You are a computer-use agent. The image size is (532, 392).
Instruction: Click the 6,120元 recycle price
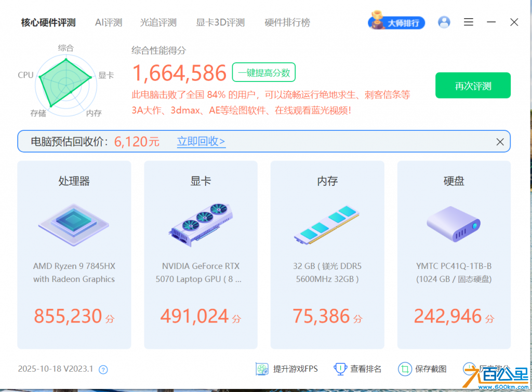137,142
